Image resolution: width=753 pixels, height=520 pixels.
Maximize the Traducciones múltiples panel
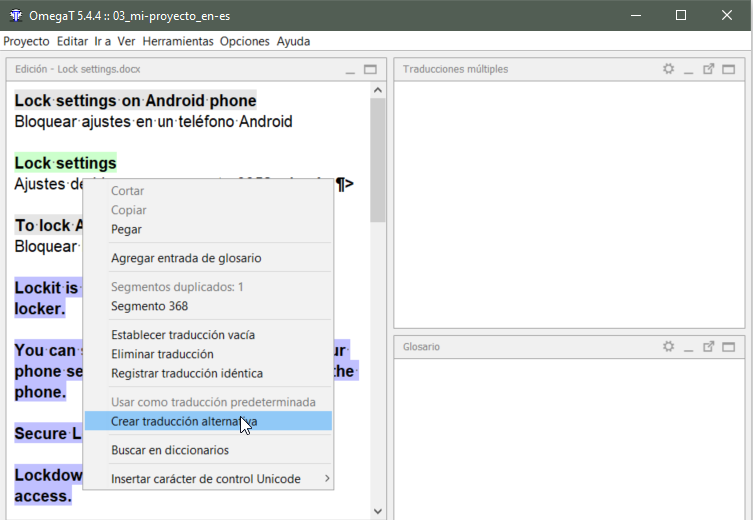[729, 69]
